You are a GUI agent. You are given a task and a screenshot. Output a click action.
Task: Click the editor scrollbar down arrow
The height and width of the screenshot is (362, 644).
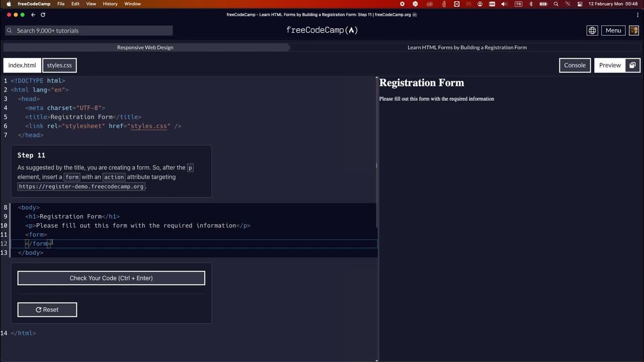coord(377,360)
